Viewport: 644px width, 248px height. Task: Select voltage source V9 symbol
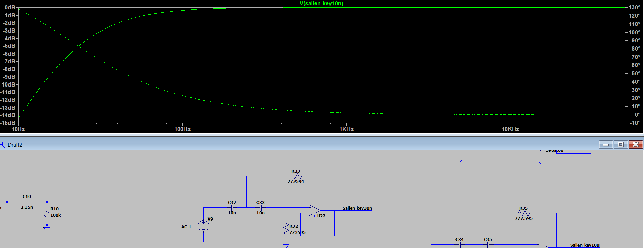point(203,226)
